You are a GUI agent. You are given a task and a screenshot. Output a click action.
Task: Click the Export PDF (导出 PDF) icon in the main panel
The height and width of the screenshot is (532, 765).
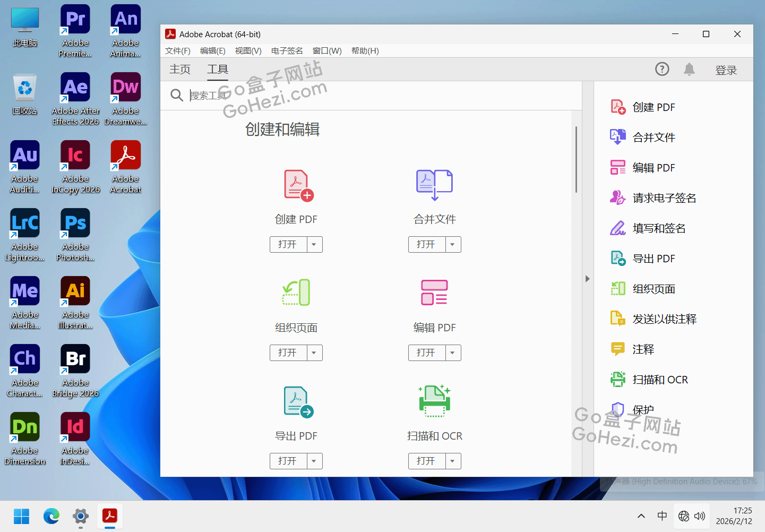[298, 402]
